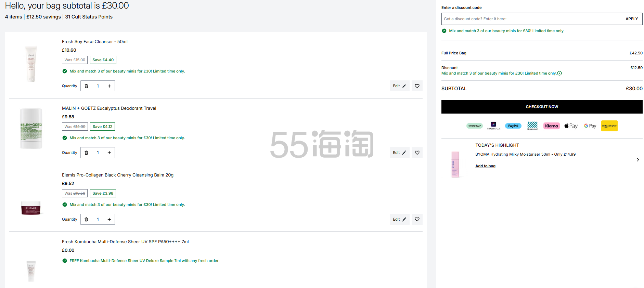Choose Apple Pay icon
Screen dimensions: 644x288
click(x=571, y=126)
